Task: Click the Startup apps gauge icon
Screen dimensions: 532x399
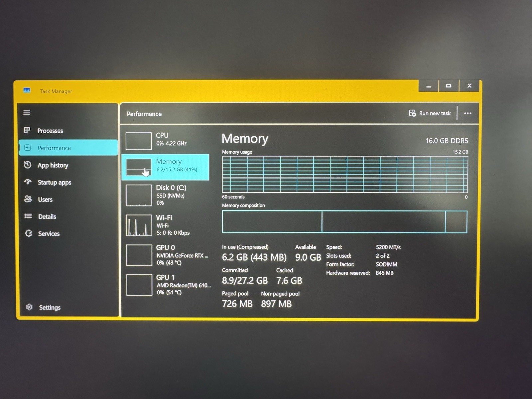Action: click(28, 182)
